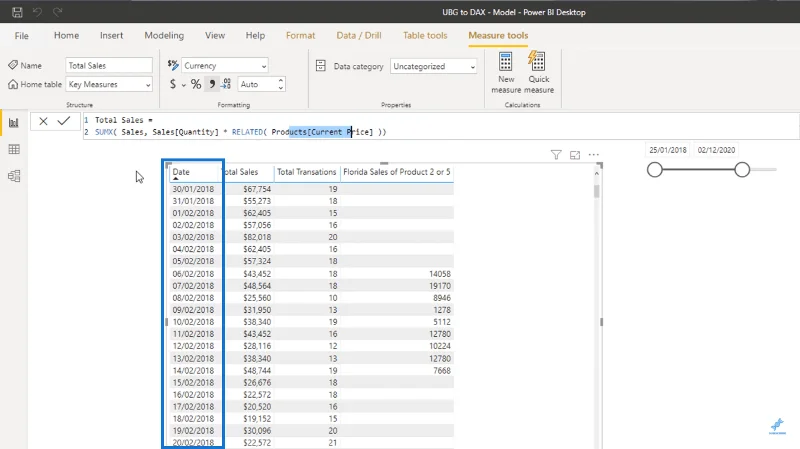Click inside the DAX formula bar
This screenshot has height=449, width=800.
coord(441,126)
